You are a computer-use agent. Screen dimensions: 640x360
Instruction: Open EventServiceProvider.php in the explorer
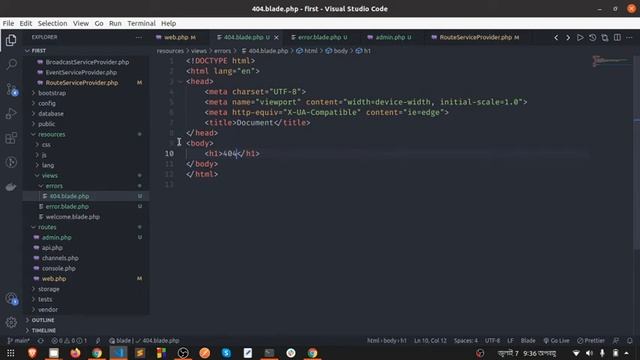[x=81, y=72]
